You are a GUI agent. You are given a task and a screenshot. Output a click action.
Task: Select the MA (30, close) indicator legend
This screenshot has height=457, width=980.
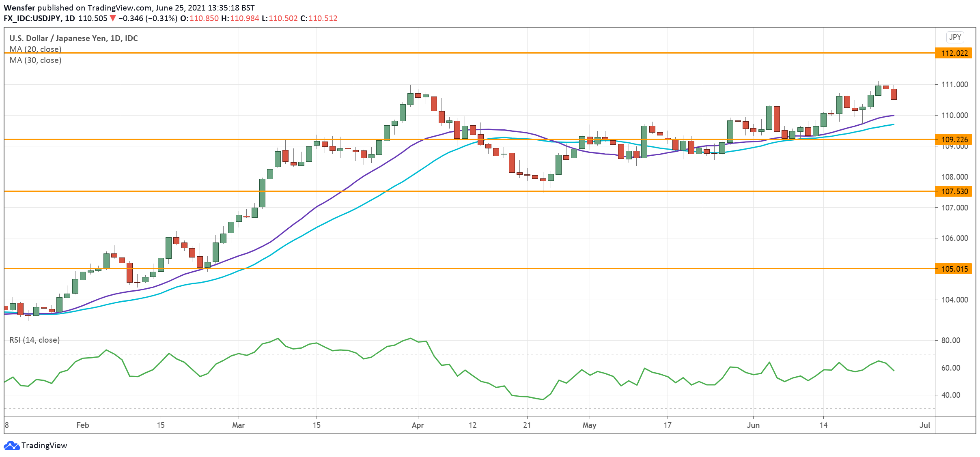coord(35,60)
